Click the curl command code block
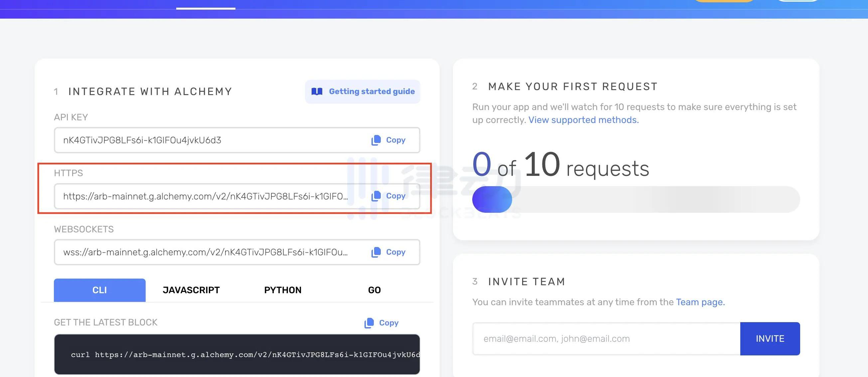Viewport: 868px width, 377px height. coord(236,354)
